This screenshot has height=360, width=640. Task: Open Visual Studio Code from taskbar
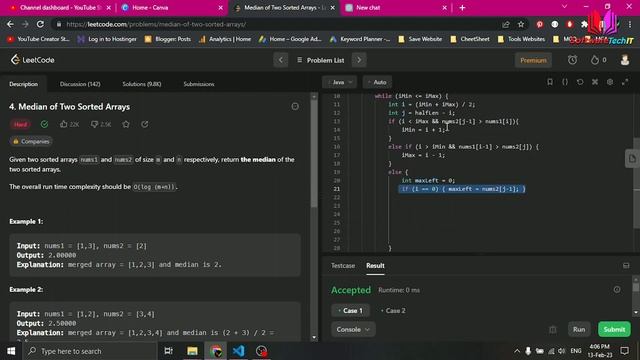coord(239,351)
